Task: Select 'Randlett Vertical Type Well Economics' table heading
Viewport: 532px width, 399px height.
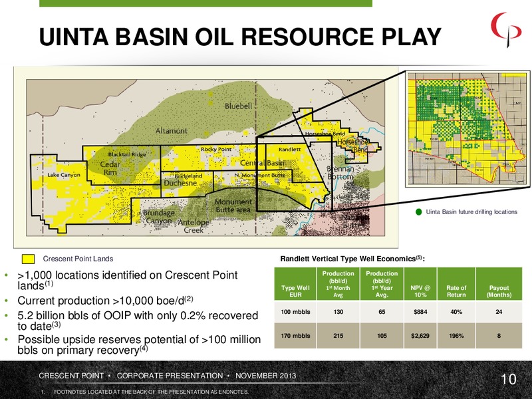Action: pyautogui.click(x=352, y=259)
